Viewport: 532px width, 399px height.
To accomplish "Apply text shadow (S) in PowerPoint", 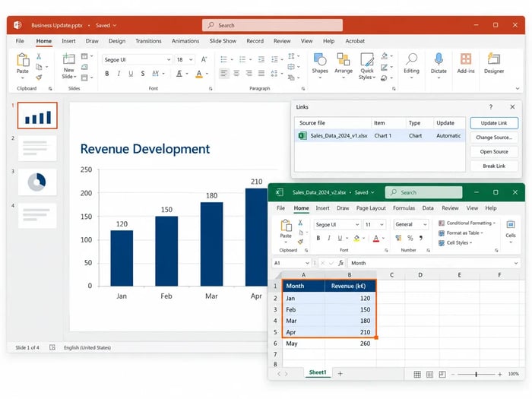I will [x=143, y=74].
